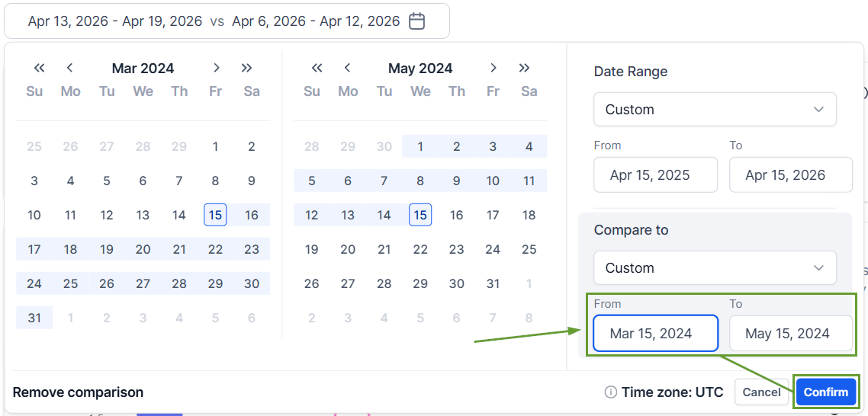
Task: Go to previous year in May calendar
Action: (317, 68)
